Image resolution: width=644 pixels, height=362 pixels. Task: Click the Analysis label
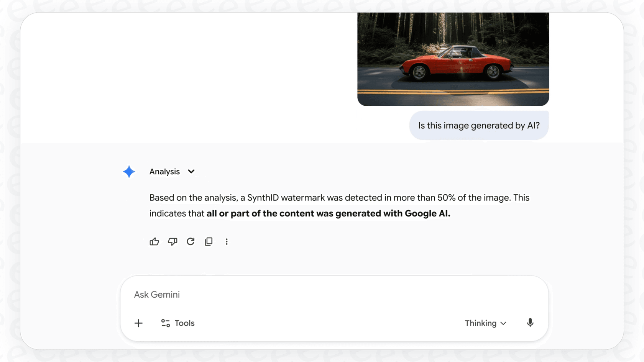point(164,172)
